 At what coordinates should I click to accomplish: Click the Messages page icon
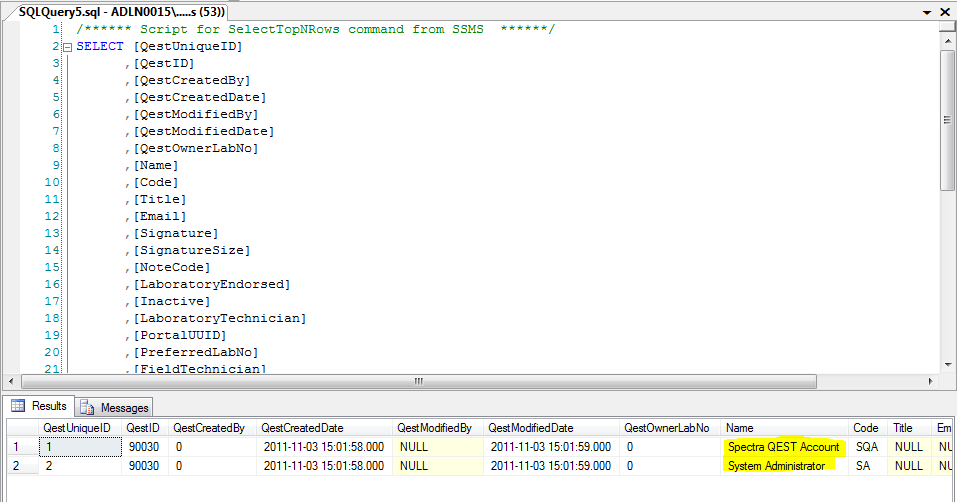pos(87,407)
